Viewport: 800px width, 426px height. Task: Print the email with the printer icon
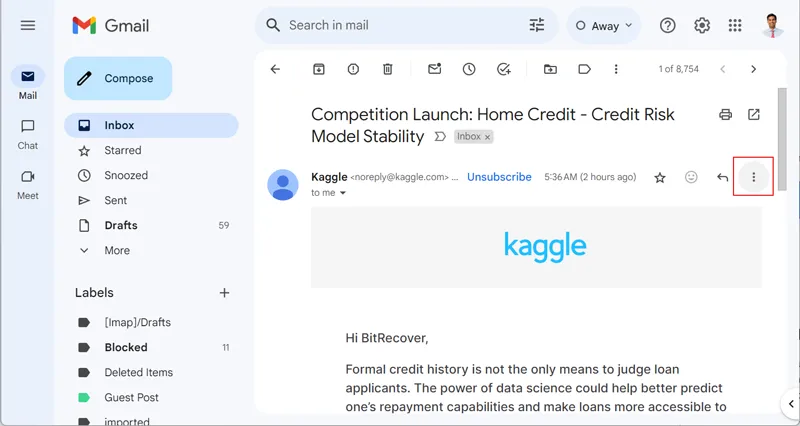pos(725,114)
